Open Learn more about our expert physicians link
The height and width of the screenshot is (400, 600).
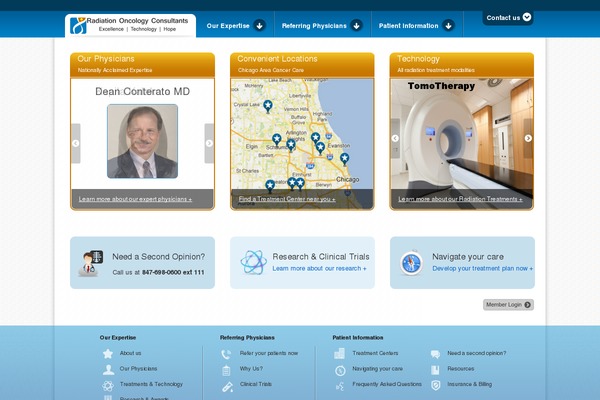[x=135, y=199]
